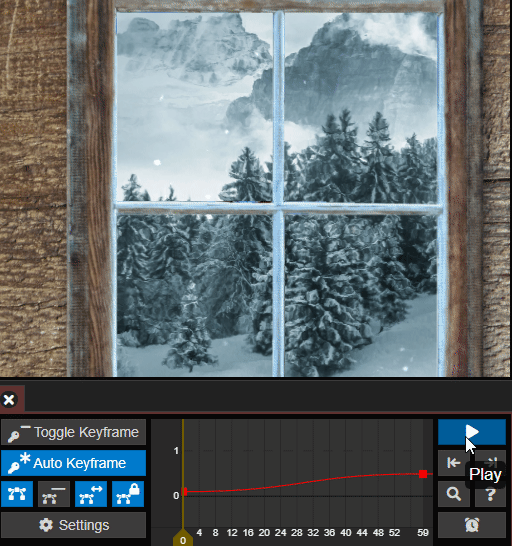Click the alarm clock timing icon
The image size is (512, 546).
pos(472,525)
